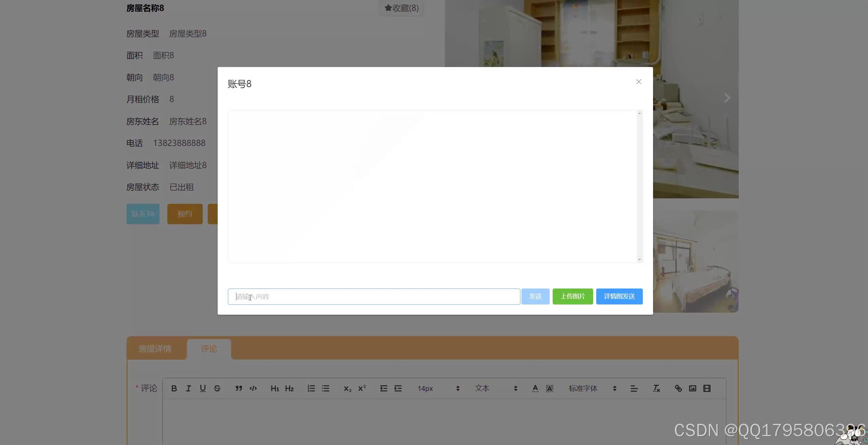The width and height of the screenshot is (868, 445).
Task: Apply italic formatting
Action: click(x=188, y=388)
